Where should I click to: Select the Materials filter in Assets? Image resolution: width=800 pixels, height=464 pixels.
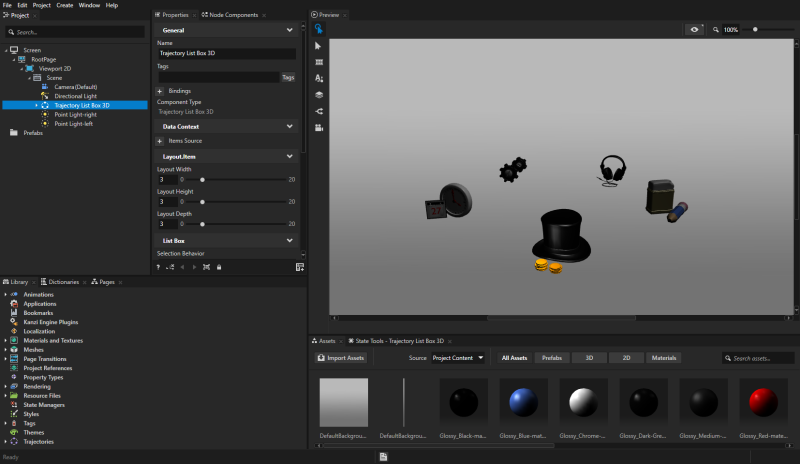pos(663,357)
